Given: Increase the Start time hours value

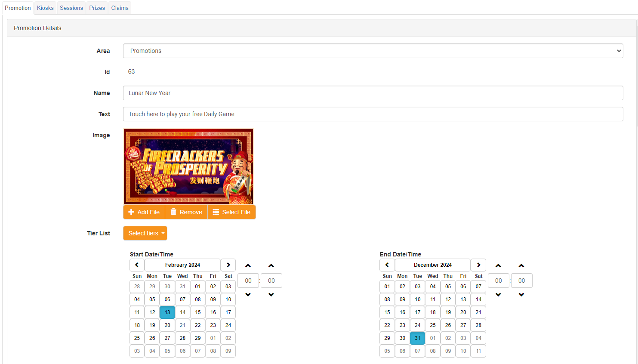Looking at the screenshot, I should pyautogui.click(x=248, y=266).
